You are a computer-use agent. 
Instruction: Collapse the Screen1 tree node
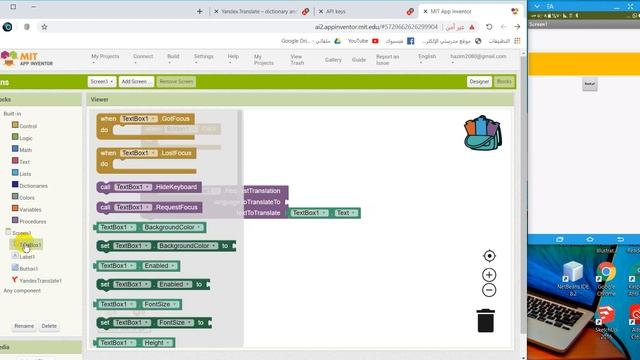(x=8, y=232)
